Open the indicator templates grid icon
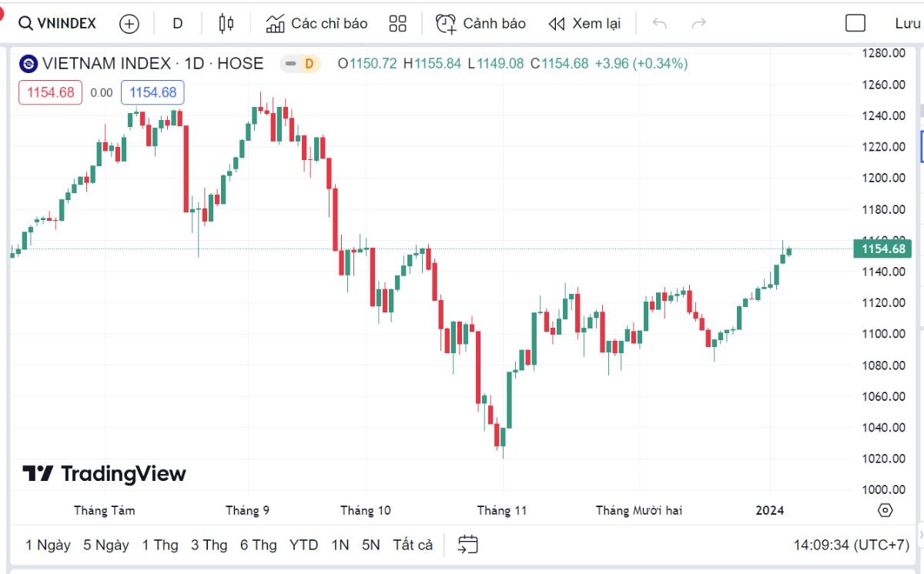 (397, 24)
